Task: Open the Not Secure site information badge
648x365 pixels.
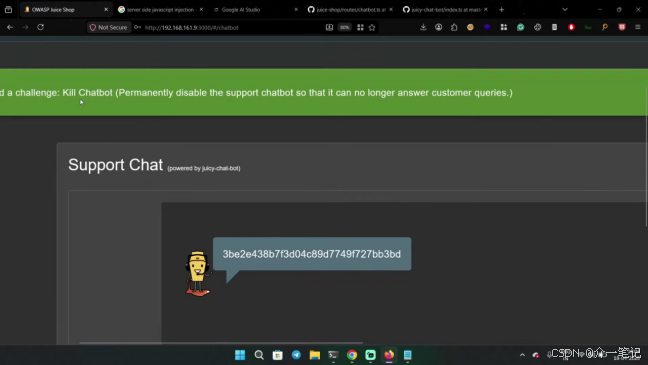Action: [109, 27]
